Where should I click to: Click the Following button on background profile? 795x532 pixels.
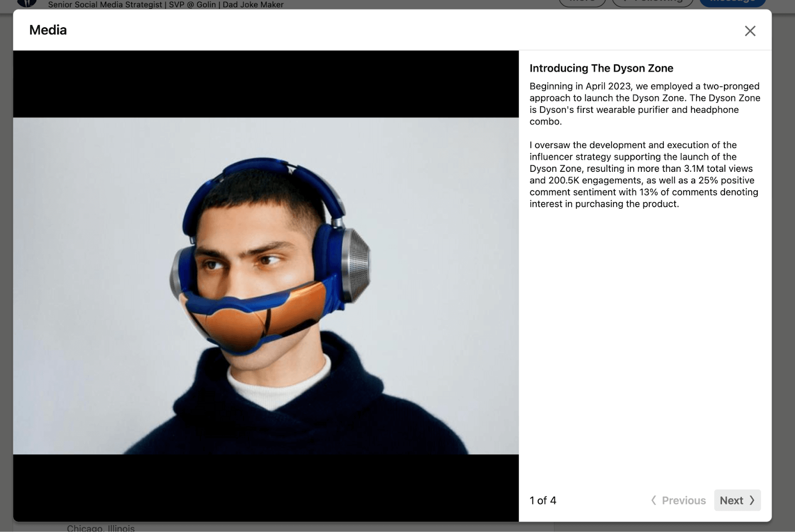(652, 2)
